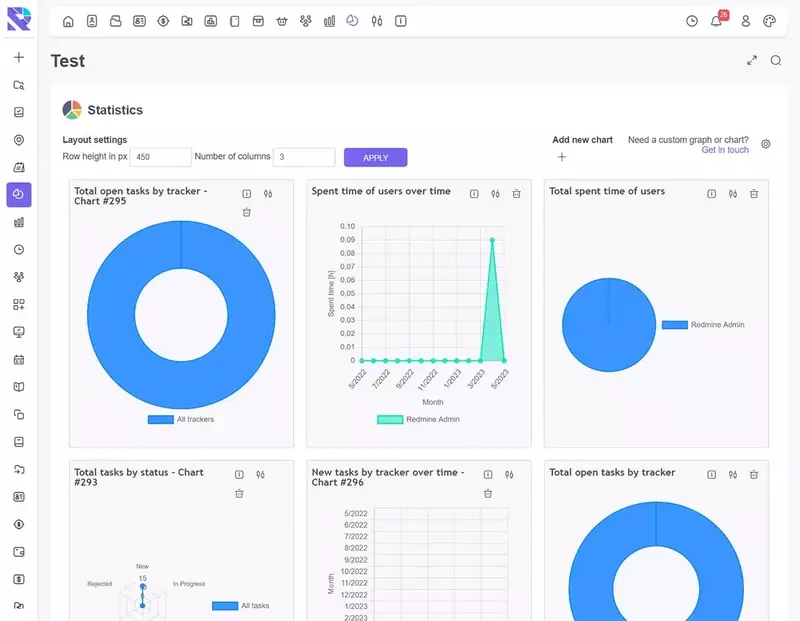The width and height of the screenshot is (800, 621).
Task: Select the bar chart icon in top navigation
Action: 329,21
